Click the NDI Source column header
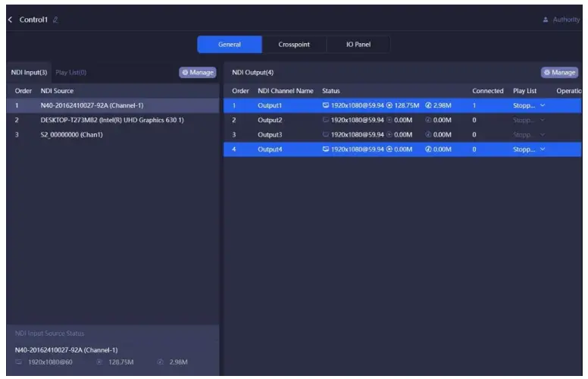Image resolution: width=588 pixels, height=379 pixels. 57,91
